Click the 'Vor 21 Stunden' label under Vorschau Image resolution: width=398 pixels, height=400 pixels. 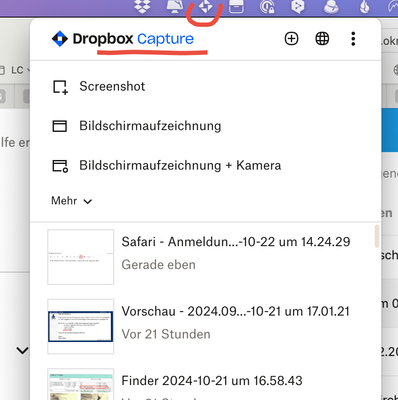[166, 334]
